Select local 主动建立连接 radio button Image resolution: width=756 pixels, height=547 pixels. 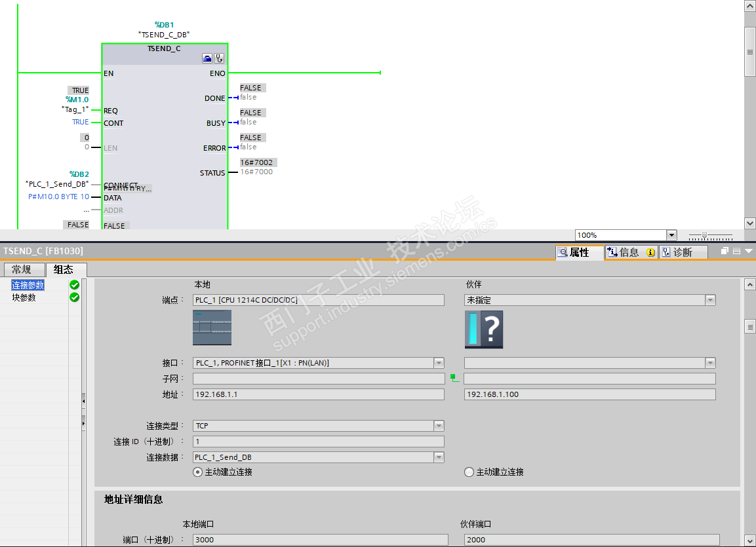(197, 472)
